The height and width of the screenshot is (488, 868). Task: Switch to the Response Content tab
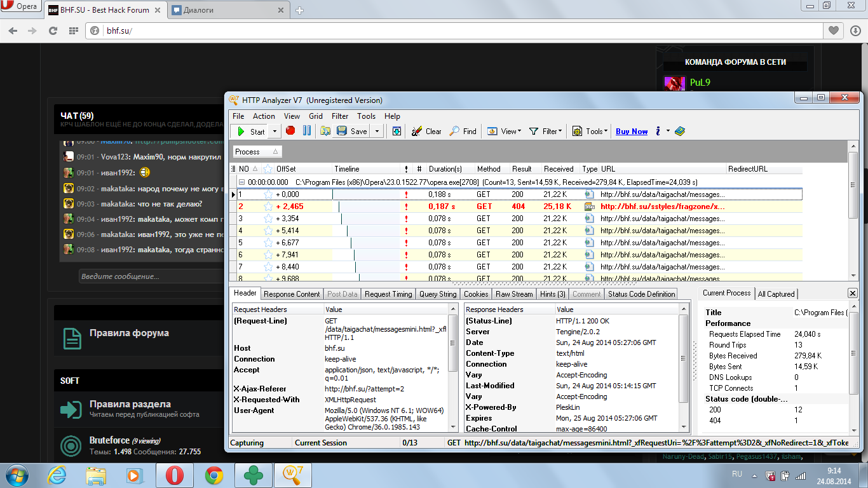(x=292, y=294)
